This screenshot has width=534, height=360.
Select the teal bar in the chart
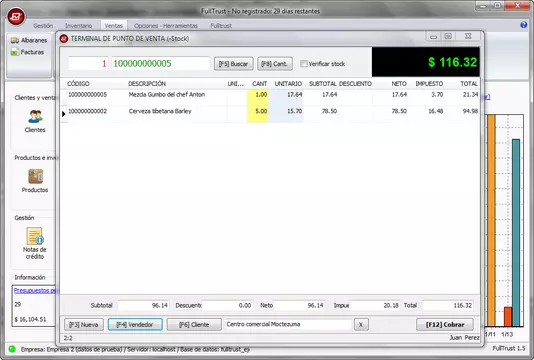[x=516, y=233]
